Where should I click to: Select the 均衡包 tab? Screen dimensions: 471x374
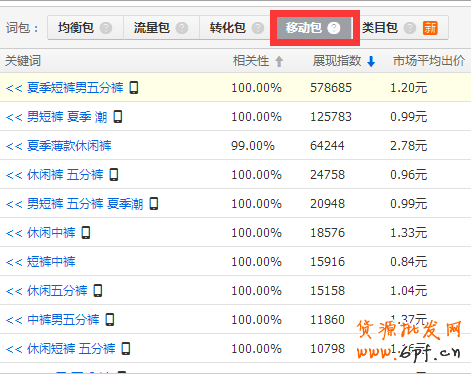[85, 28]
